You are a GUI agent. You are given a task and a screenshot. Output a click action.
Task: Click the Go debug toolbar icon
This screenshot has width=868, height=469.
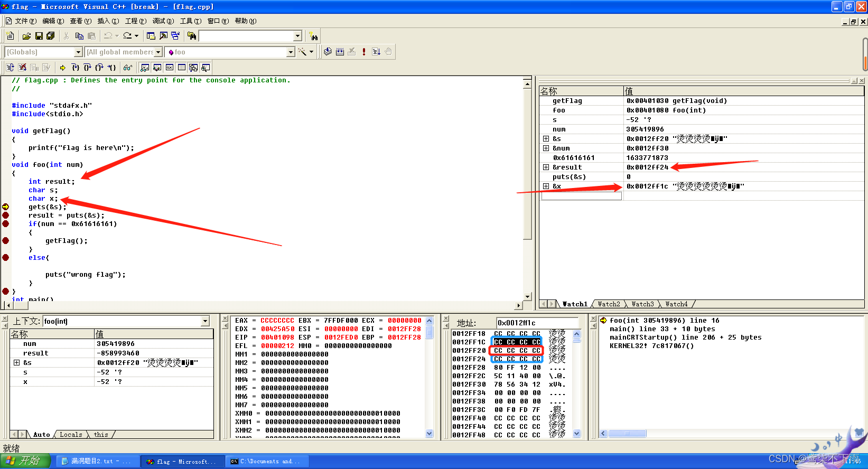[x=376, y=52]
